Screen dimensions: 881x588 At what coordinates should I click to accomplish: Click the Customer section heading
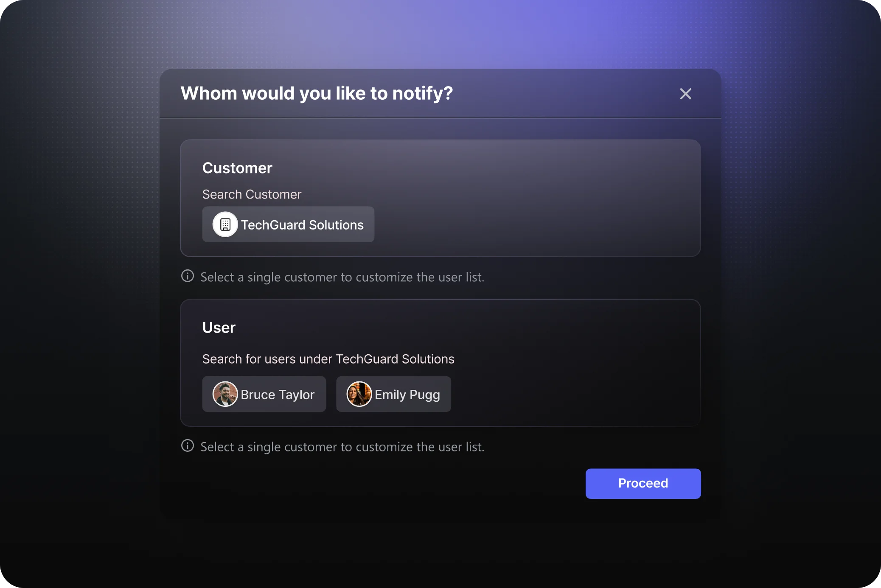[x=237, y=168]
